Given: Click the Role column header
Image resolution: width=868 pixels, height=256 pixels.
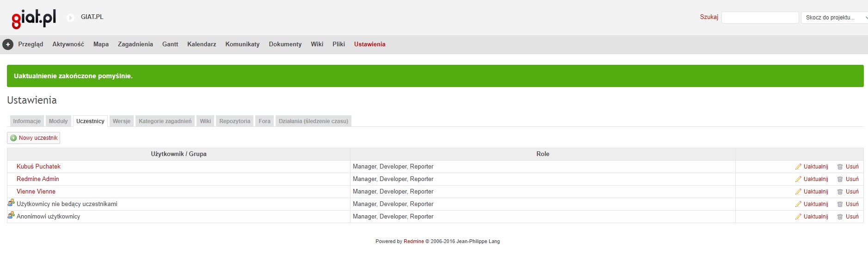Looking at the screenshot, I should tap(543, 154).
